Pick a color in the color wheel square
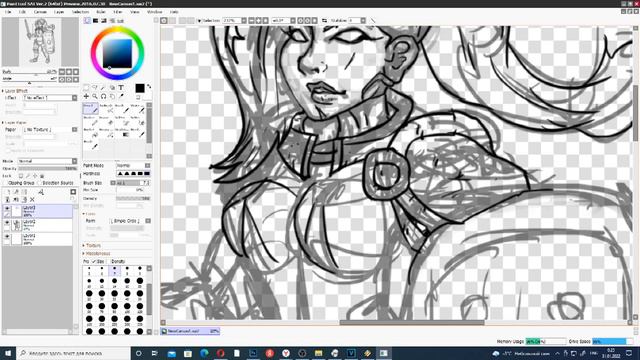Screen dimensions: 640x360 click(x=117, y=53)
